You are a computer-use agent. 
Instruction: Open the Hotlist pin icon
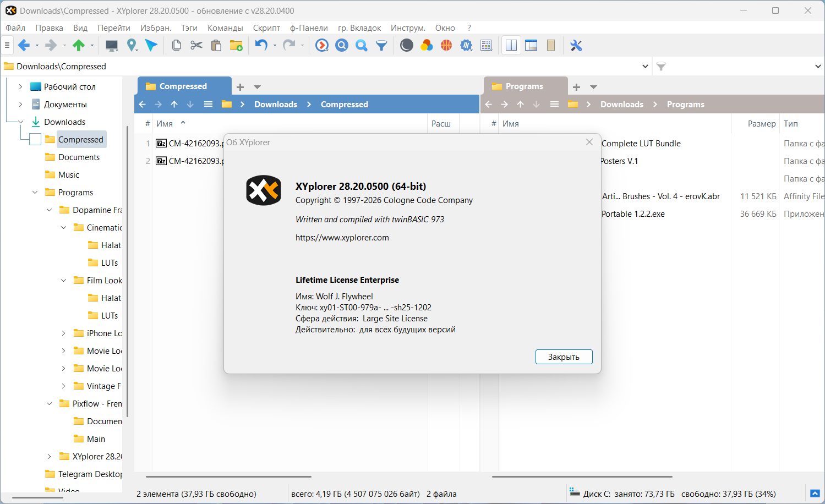(132, 46)
